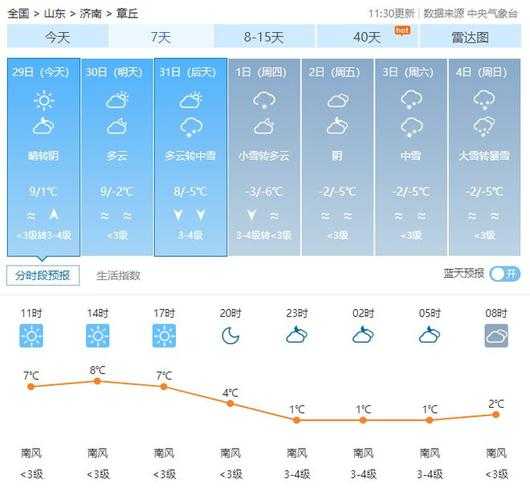
Task: Select the 分时段预报 tab
Action: [43, 276]
